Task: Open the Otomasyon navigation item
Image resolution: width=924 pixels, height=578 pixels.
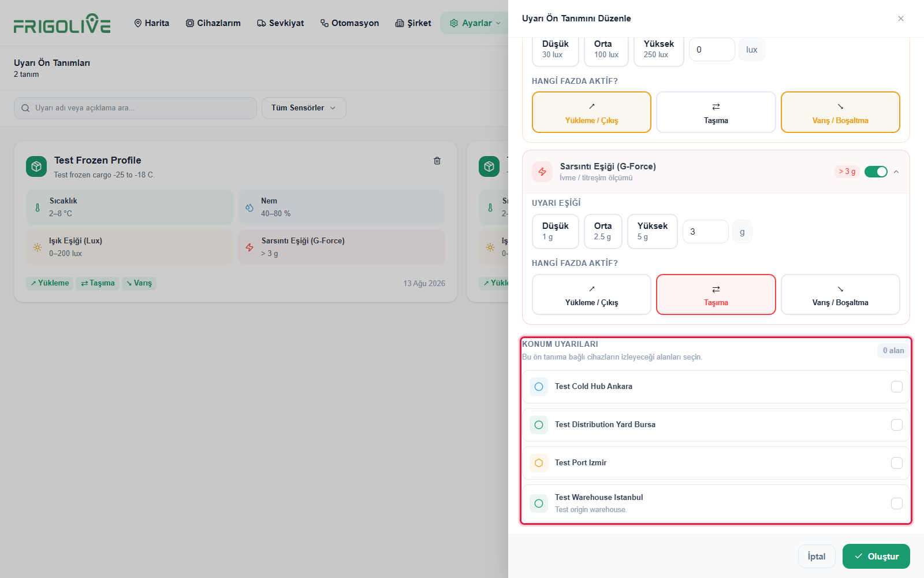Action: tap(349, 23)
